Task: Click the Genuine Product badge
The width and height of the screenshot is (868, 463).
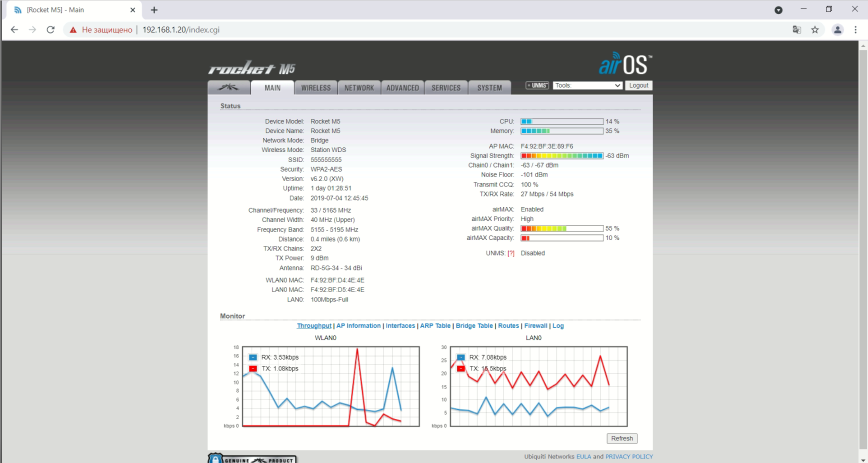Action: tap(252, 458)
